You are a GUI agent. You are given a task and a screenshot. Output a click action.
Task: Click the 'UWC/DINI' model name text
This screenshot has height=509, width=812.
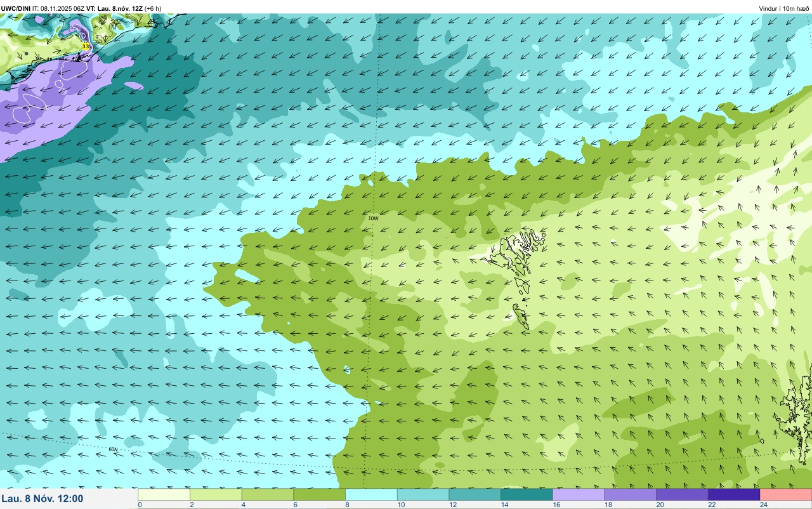click(16, 8)
